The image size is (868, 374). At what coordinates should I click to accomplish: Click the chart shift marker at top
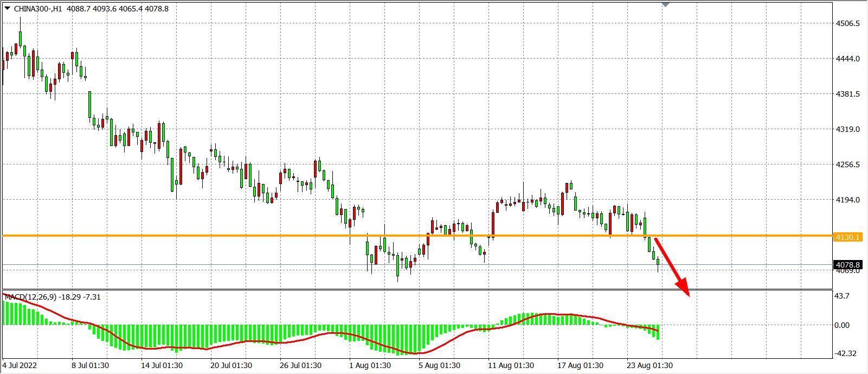coord(665,4)
